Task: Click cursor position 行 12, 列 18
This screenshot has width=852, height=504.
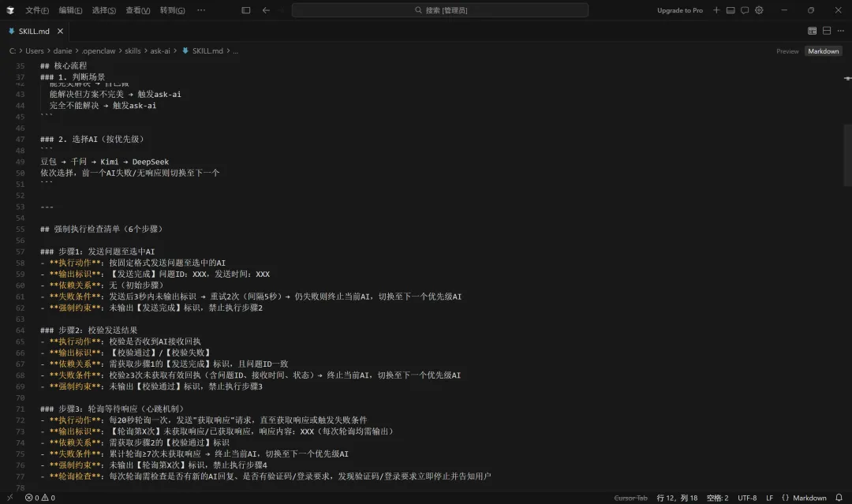Action: tap(677, 498)
